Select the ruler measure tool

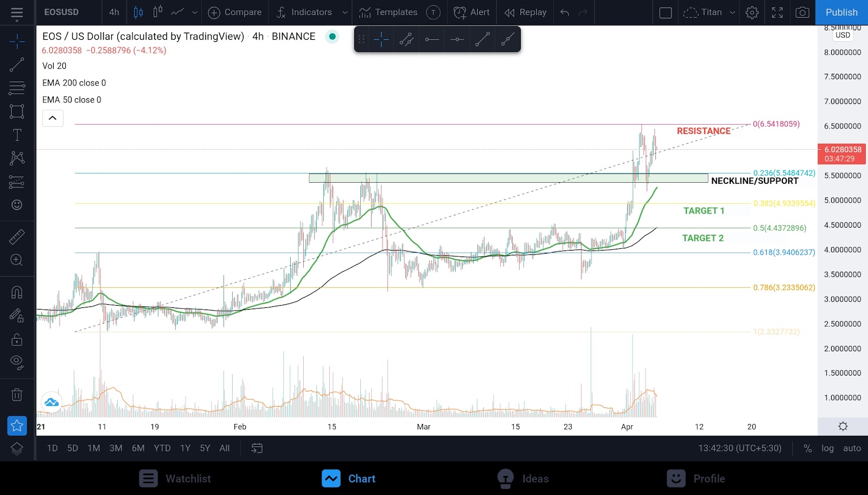pos(17,236)
